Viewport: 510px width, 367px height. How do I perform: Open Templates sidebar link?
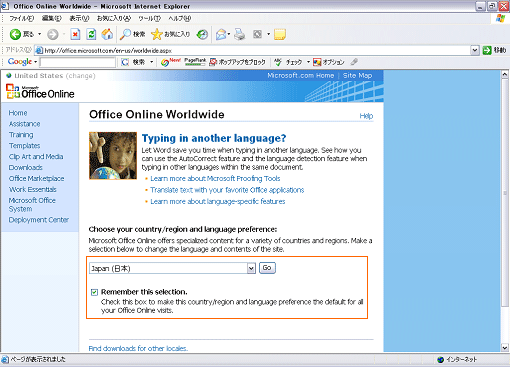24,146
